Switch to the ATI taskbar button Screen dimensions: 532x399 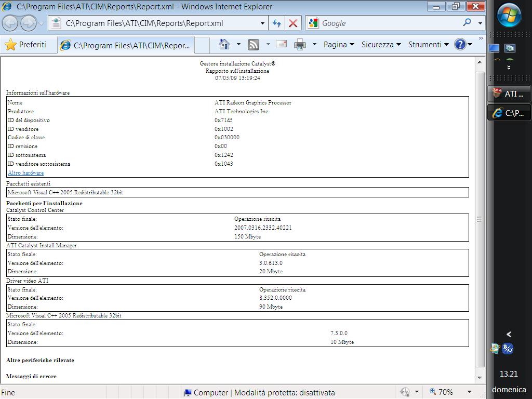[509, 94]
